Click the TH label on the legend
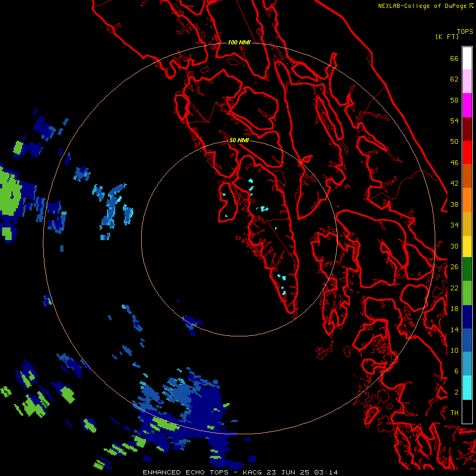Image resolution: width=476 pixels, height=476 pixels. pos(454,413)
